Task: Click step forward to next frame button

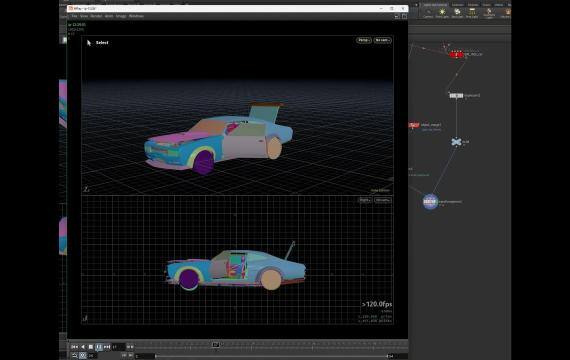Action: pyautogui.click(x=107, y=347)
